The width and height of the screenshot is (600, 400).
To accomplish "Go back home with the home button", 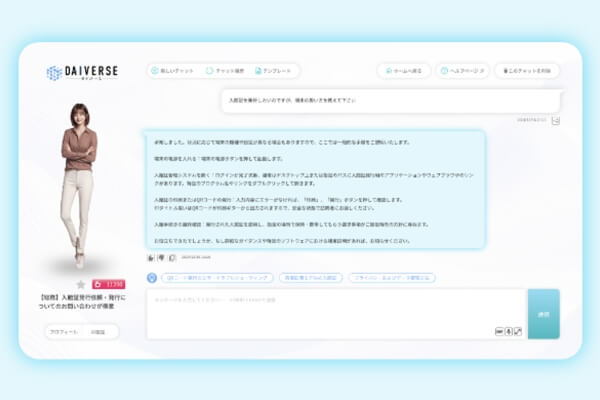I will (x=404, y=71).
